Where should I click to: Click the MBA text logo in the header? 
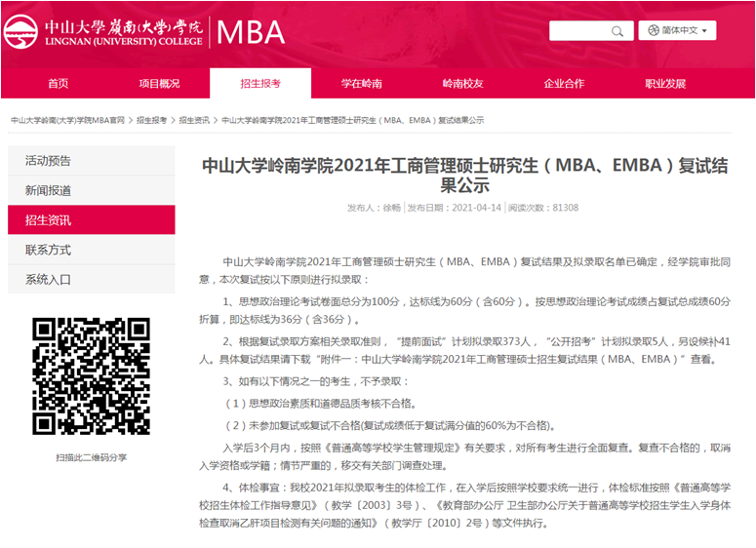(x=251, y=32)
